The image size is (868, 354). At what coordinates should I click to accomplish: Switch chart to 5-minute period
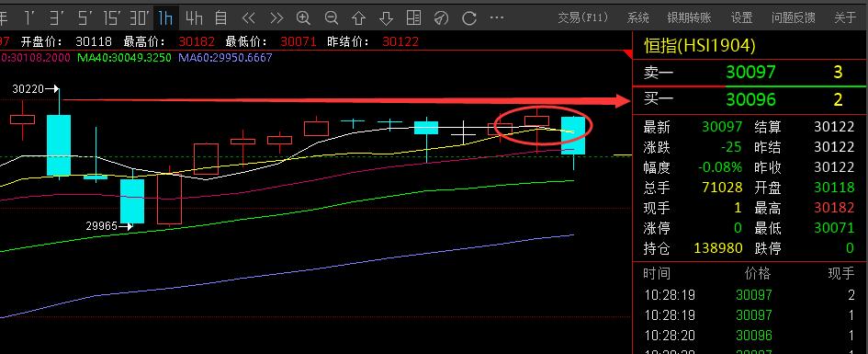85,17
